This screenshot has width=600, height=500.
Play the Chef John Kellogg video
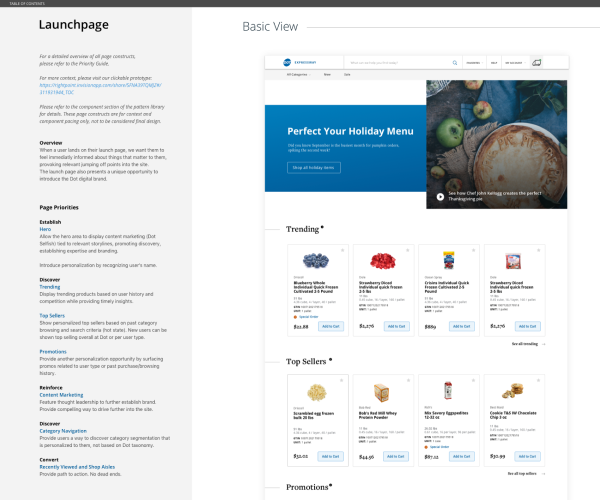(x=440, y=196)
